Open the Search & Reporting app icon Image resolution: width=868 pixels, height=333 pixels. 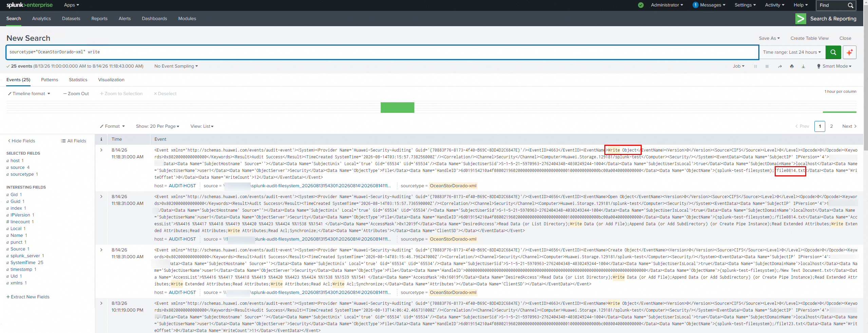point(801,19)
